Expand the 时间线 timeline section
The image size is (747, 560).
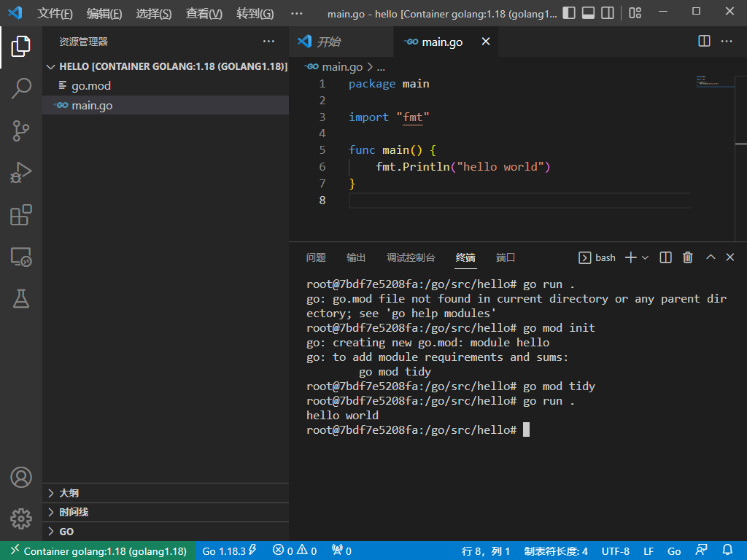coord(166,512)
